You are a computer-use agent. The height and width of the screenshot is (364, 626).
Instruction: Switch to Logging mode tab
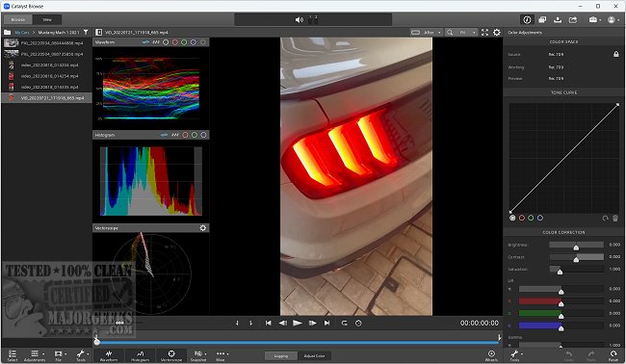[281, 355]
